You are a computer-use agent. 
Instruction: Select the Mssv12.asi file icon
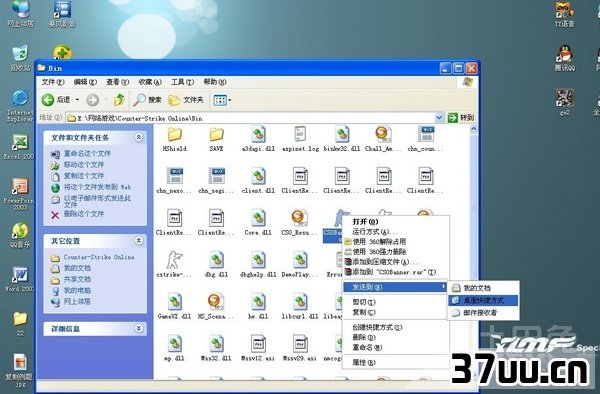pos(258,344)
